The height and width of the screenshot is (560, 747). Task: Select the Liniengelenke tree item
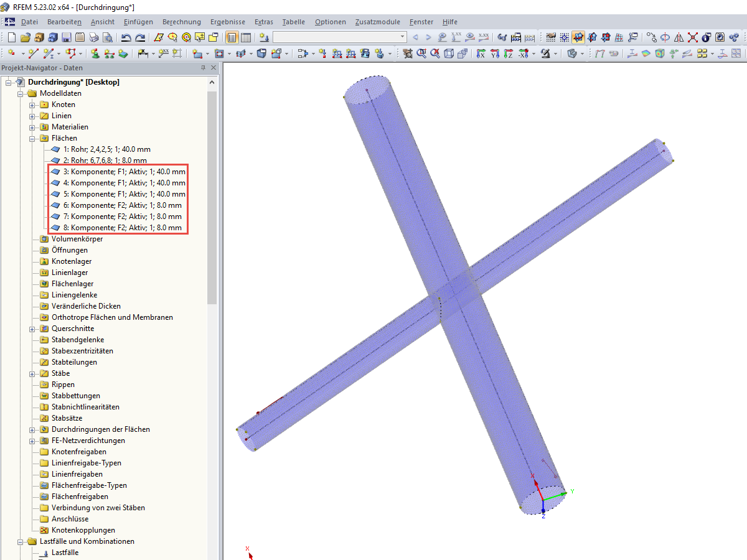[x=74, y=295]
